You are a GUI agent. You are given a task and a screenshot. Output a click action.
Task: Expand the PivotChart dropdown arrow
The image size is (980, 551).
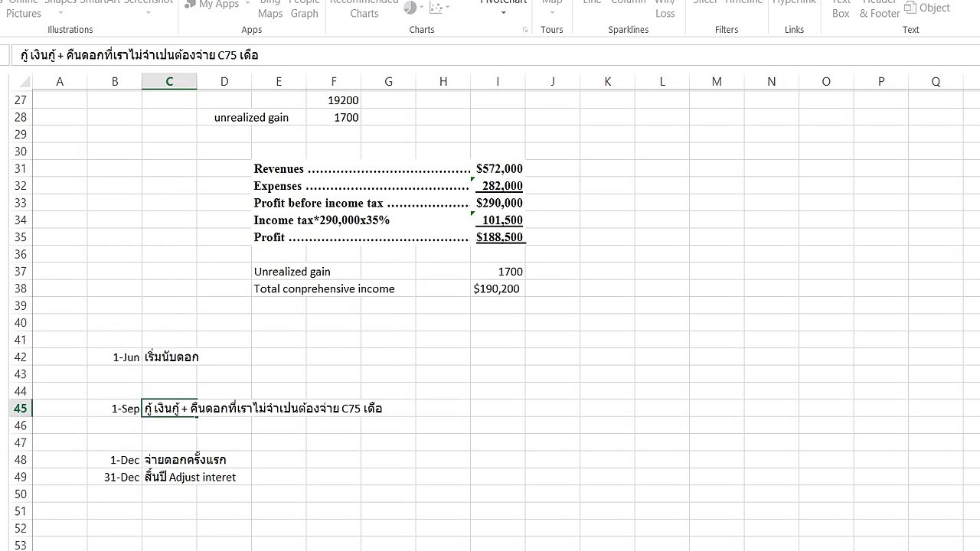coord(503,13)
